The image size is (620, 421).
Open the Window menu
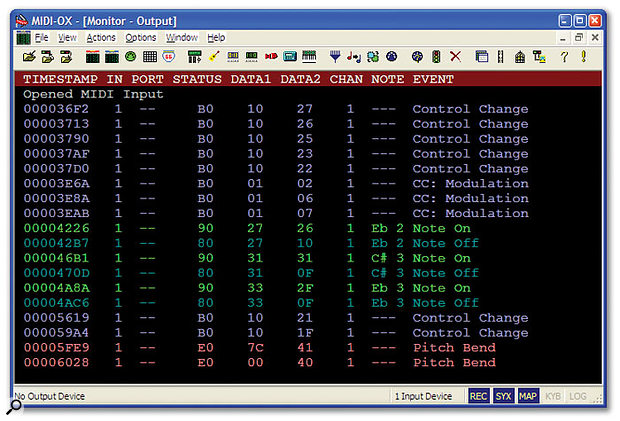coord(181,37)
